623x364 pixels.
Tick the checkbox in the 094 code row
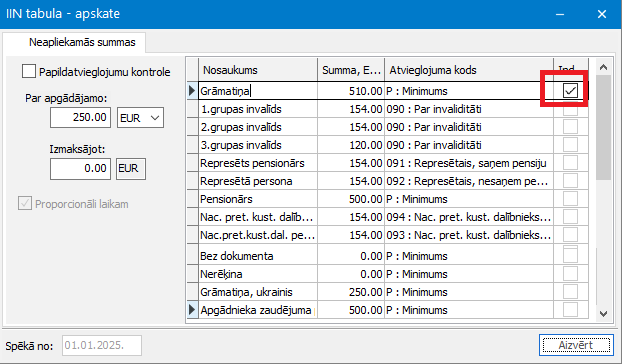click(x=570, y=217)
